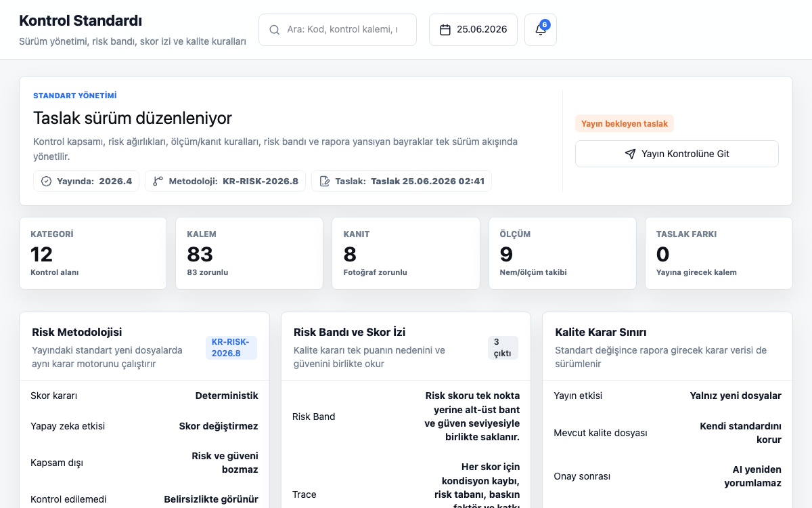The image size is (812, 508).
Task: Click the calendar icon in date button
Action: [445, 30]
